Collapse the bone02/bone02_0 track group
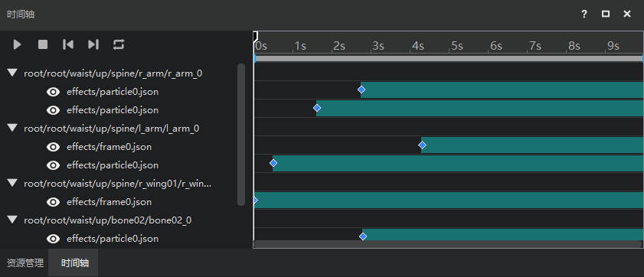Viewport: 644px width, 277px height. click(13, 220)
